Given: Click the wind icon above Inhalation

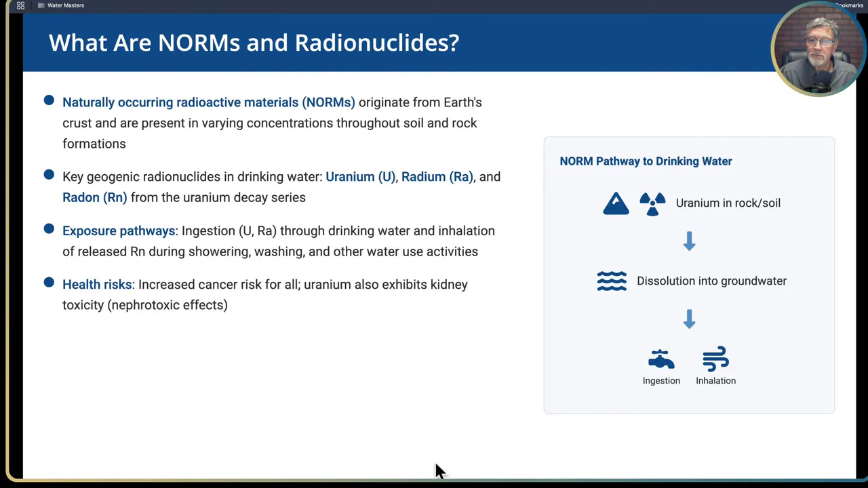Looking at the screenshot, I should point(715,359).
